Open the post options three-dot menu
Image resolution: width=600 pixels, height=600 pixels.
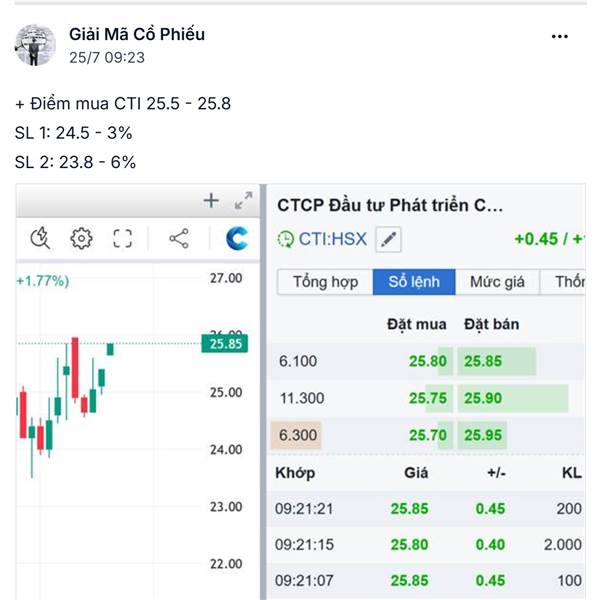click(x=560, y=37)
